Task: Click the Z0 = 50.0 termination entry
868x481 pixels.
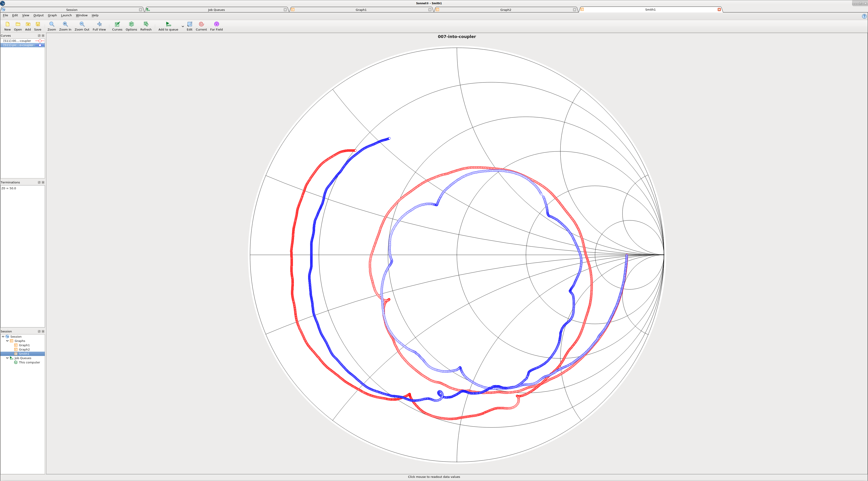Action: click(9, 188)
